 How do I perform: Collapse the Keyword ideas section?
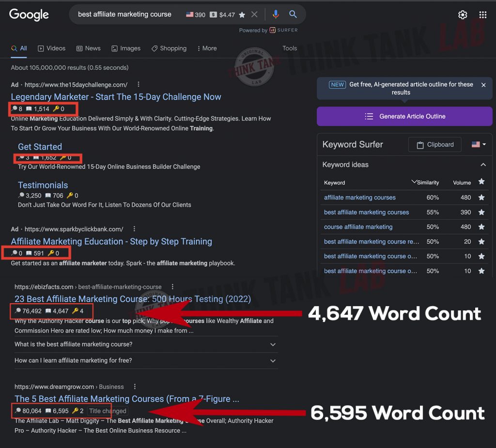[x=483, y=165]
